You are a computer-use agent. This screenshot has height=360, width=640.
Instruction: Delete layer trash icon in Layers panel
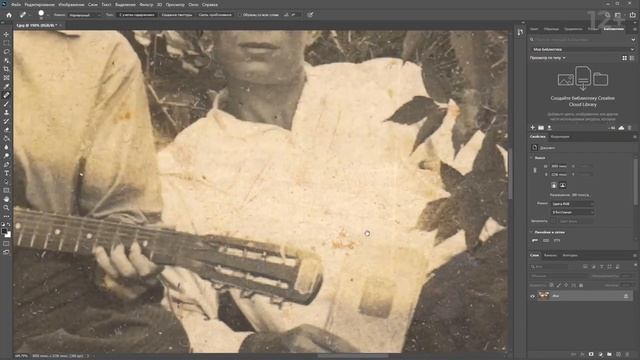click(x=627, y=354)
